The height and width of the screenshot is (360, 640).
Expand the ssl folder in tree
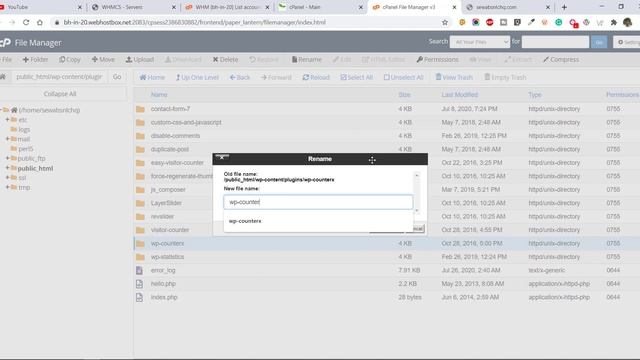(7, 177)
